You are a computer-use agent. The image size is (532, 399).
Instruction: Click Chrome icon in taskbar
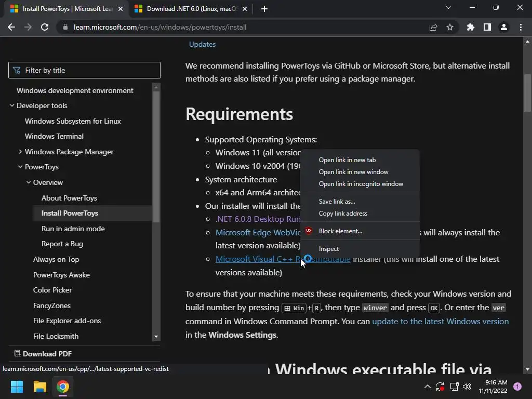click(x=63, y=387)
